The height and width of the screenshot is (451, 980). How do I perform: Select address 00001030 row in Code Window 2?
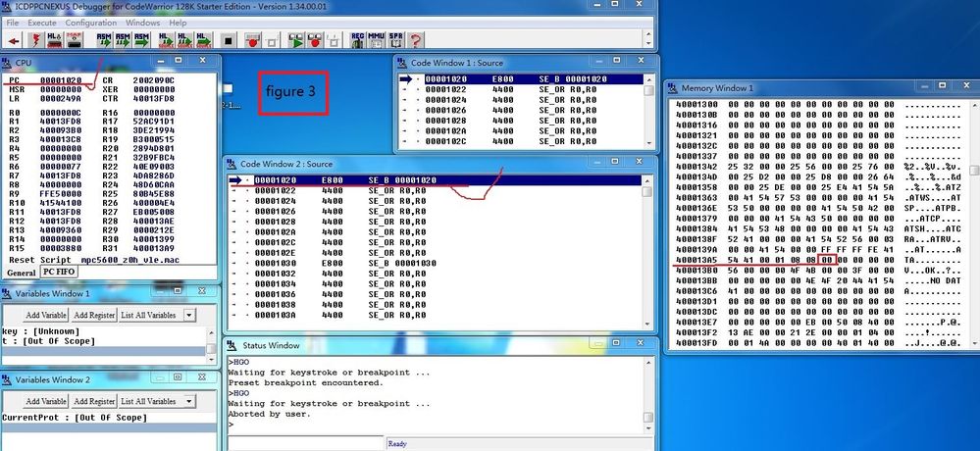435,263
